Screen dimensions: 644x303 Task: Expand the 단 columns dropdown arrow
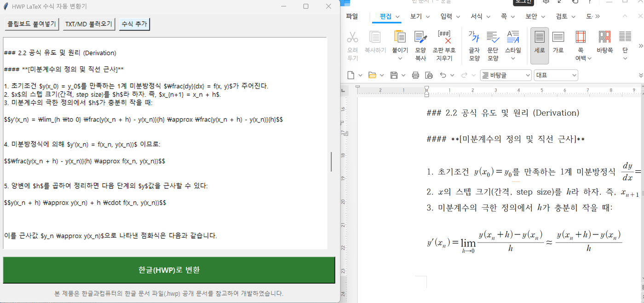(x=625, y=58)
